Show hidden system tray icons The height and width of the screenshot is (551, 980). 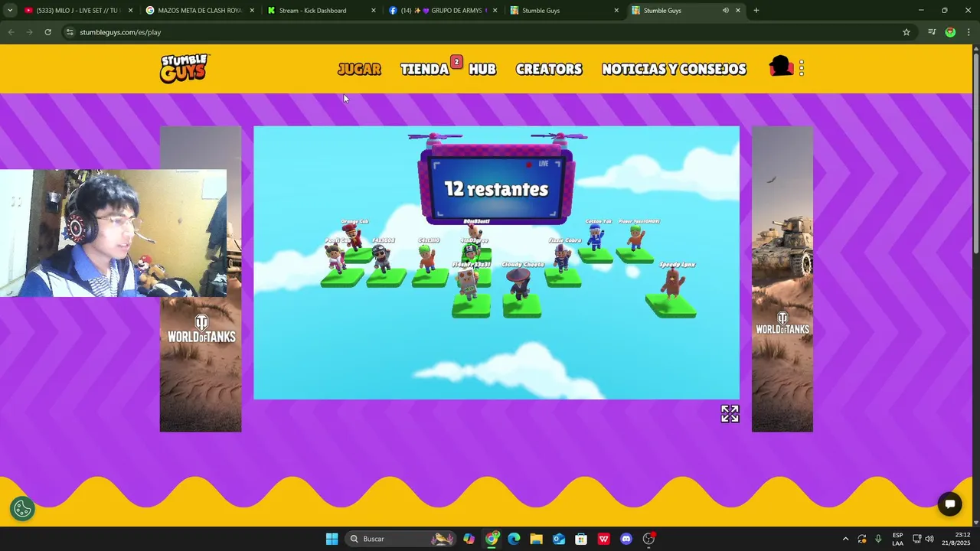click(x=845, y=539)
